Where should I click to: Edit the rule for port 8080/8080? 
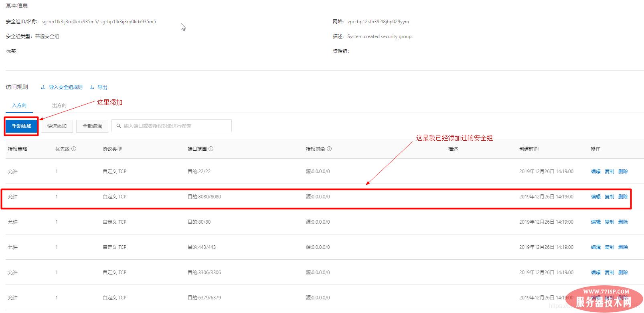click(x=596, y=197)
